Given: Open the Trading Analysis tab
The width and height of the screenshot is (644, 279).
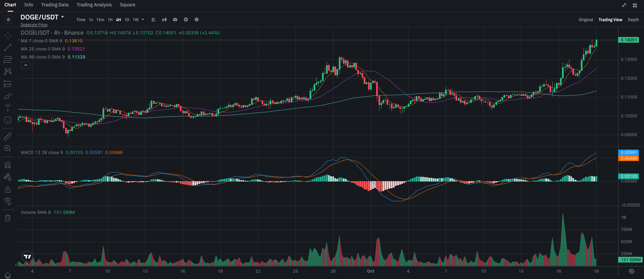Looking at the screenshot, I should 94,5.
